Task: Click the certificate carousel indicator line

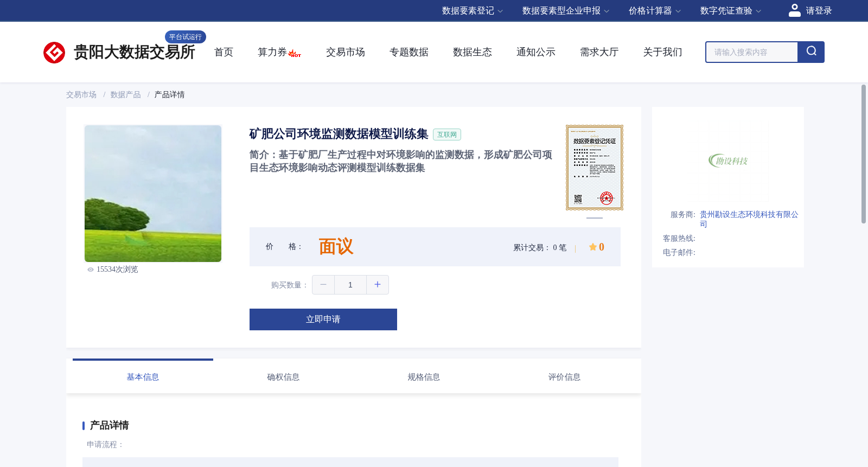Action: (595, 218)
